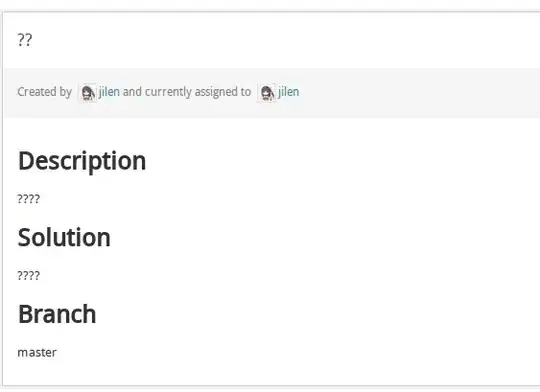
Task: Click the 'and currently assigned to' text
Action: pyautogui.click(x=187, y=92)
